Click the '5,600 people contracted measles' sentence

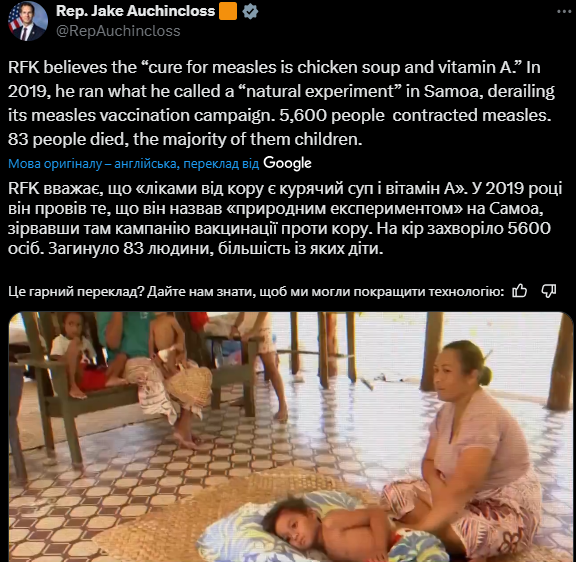click(415, 115)
